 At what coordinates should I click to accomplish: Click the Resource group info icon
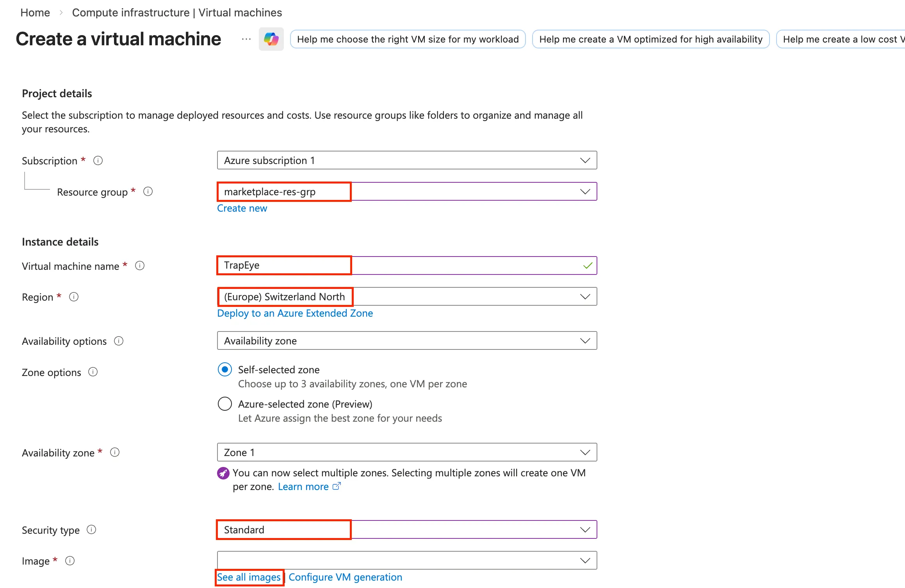148,191
